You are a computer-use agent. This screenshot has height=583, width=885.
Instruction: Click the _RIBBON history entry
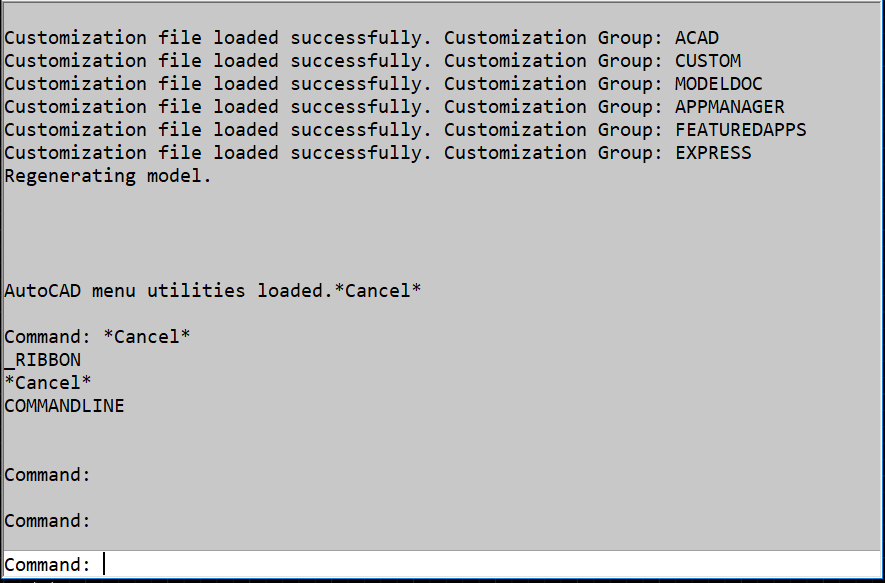(x=42, y=360)
